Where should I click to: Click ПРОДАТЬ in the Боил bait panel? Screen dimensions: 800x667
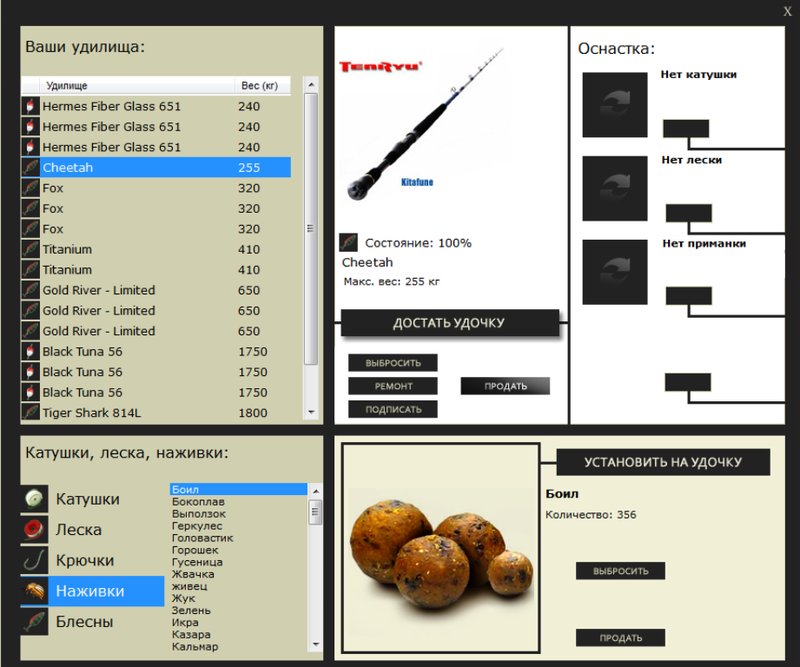tap(620, 638)
